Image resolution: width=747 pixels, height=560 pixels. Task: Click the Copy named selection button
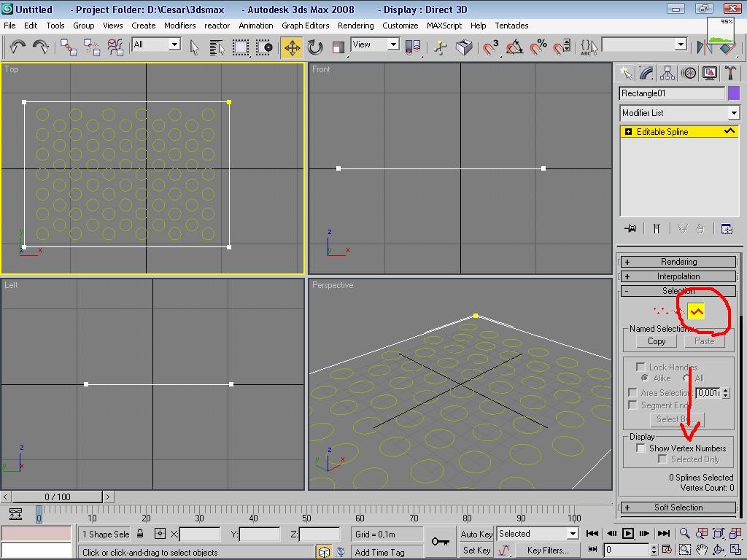point(657,341)
